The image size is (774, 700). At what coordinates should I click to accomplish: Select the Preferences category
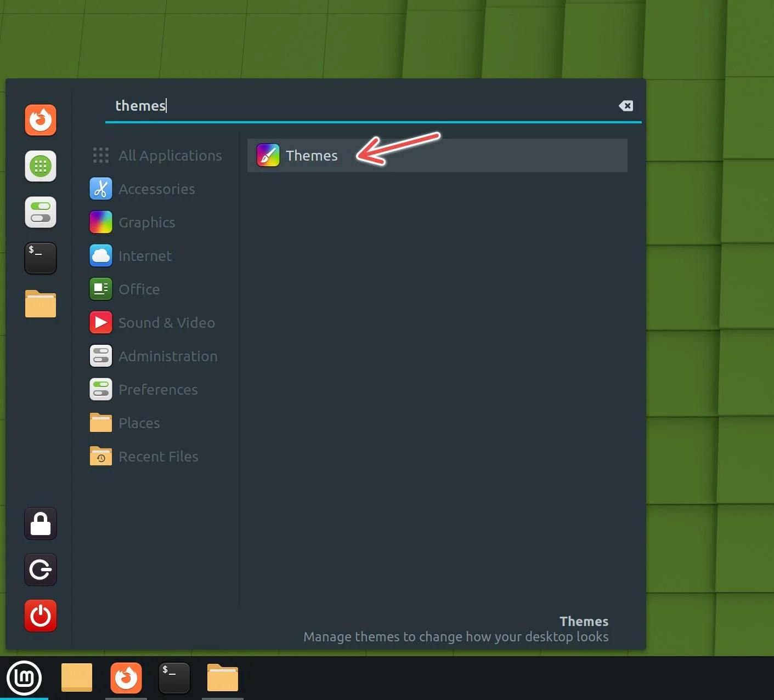(144, 390)
